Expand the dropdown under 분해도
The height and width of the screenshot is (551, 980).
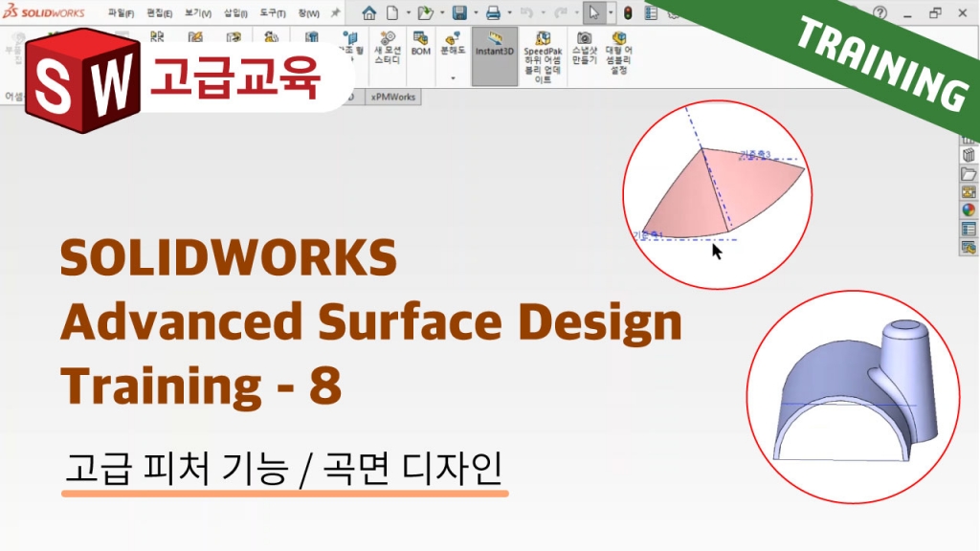(x=453, y=78)
